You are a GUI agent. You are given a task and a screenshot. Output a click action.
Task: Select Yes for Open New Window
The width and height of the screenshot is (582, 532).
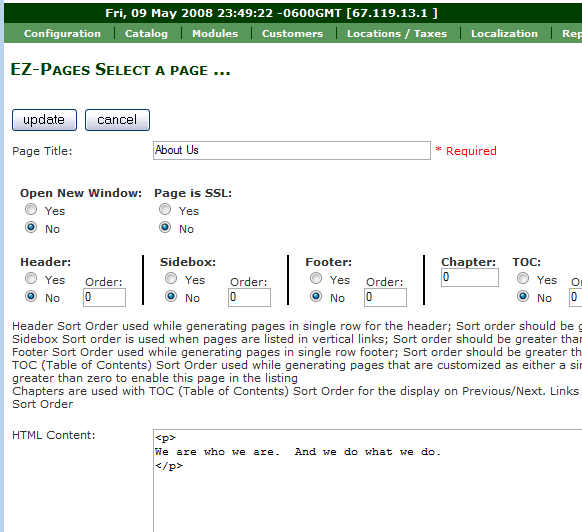pos(31,209)
